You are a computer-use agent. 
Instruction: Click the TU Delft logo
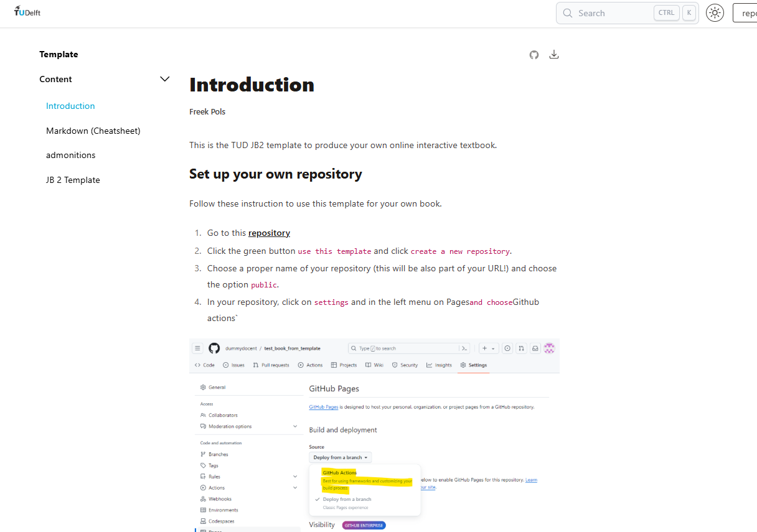27,11
